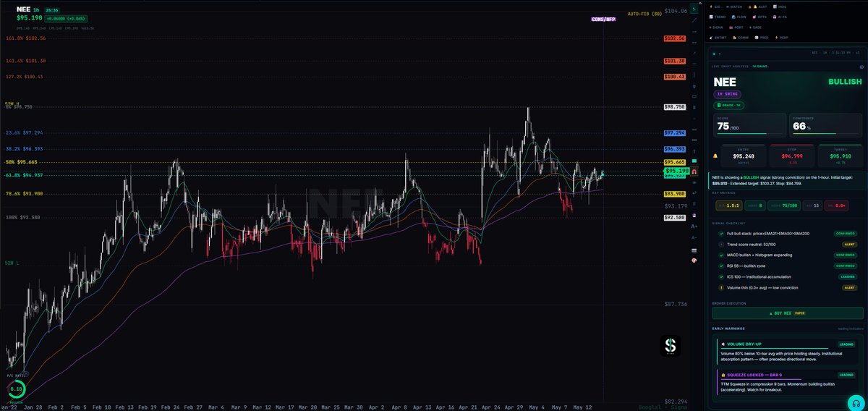The width and height of the screenshot is (868, 411).
Task: Click the 1H SWING badge
Action: click(x=727, y=94)
